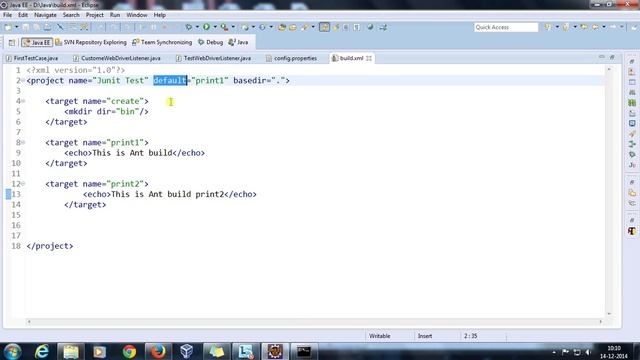Open the Back navigation history dropdown
Screen dimensions: 640x360
click(x=604, y=27)
